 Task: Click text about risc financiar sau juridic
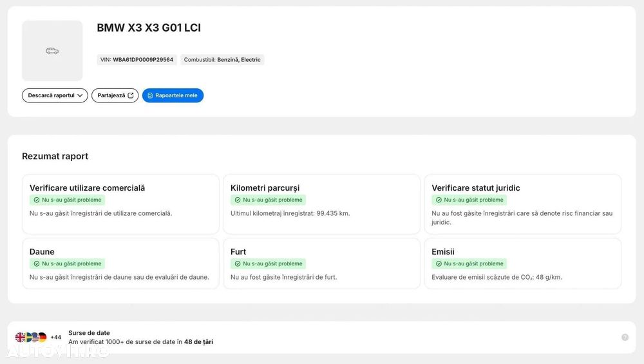click(522, 218)
